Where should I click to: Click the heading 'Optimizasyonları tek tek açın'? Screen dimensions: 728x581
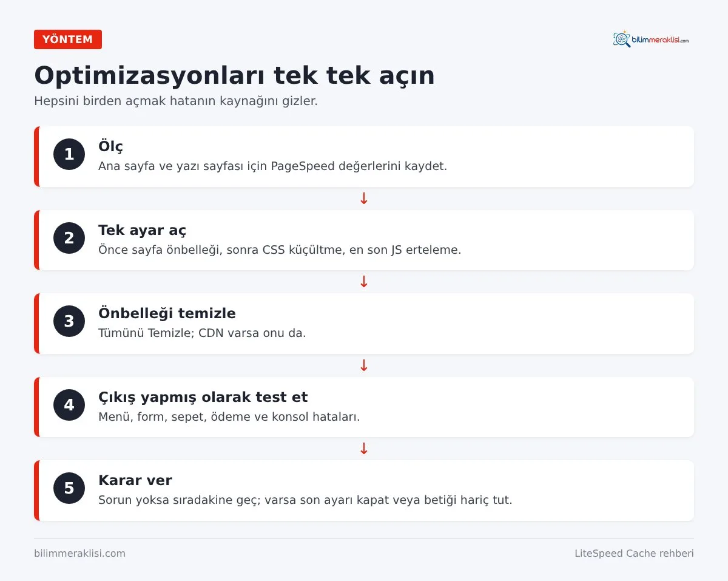pyautogui.click(x=234, y=75)
